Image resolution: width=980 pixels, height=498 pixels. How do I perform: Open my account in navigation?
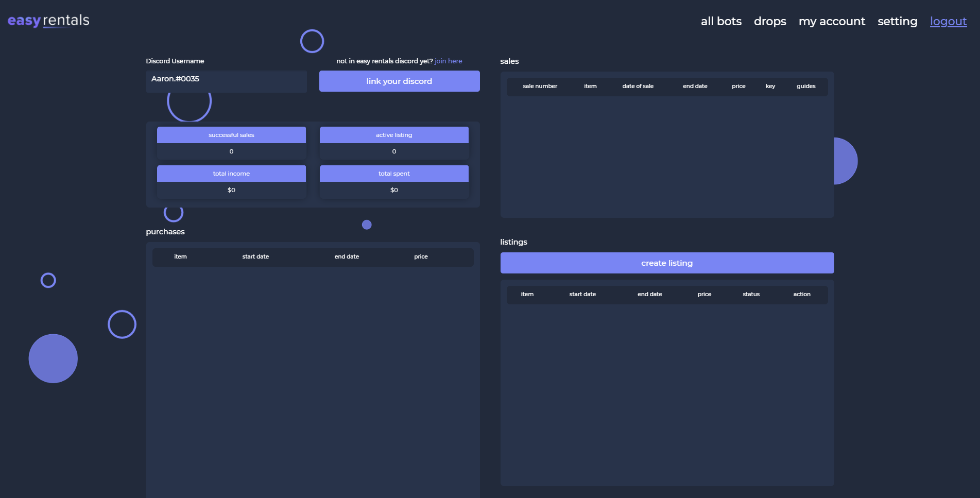[832, 21]
